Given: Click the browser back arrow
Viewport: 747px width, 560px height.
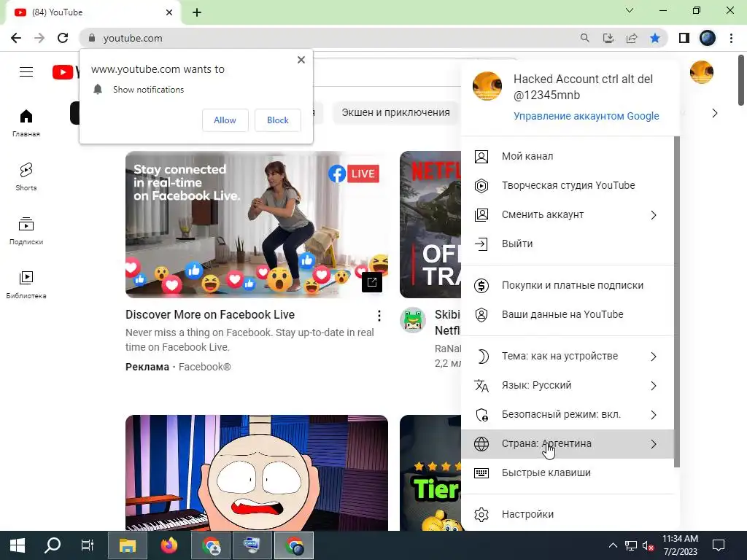Looking at the screenshot, I should point(16,38).
